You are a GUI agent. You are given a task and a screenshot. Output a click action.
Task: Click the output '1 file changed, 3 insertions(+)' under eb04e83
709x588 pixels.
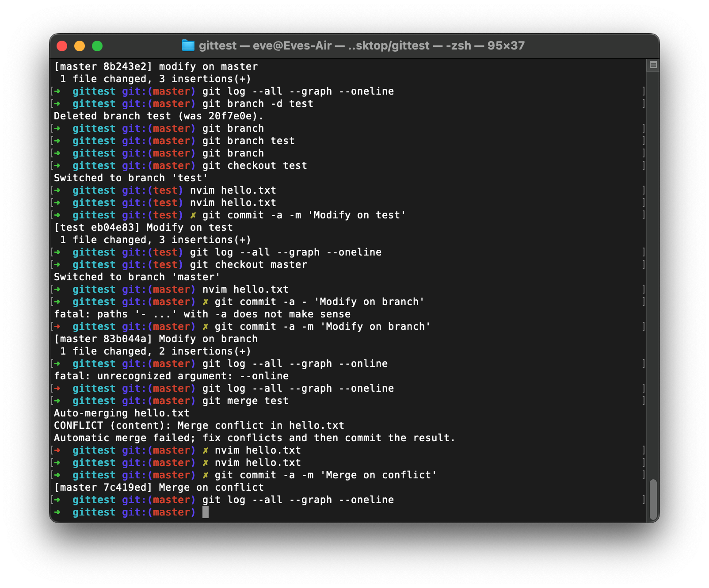click(x=156, y=240)
